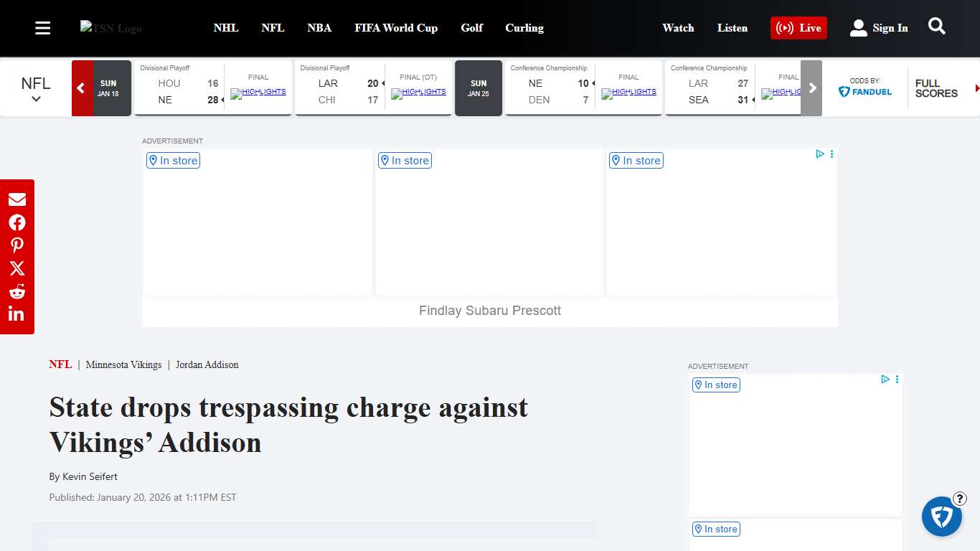Image resolution: width=980 pixels, height=551 pixels.
Task: Click the Live broadcast button
Action: 798,28
